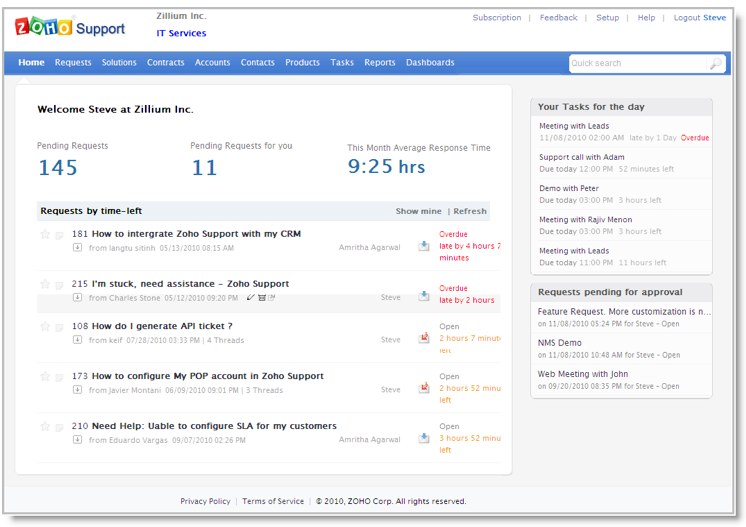The image size is (746, 527).
Task: Open request How to intergrate Zoho Support with CRM
Action: pyautogui.click(x=196, y=234)
